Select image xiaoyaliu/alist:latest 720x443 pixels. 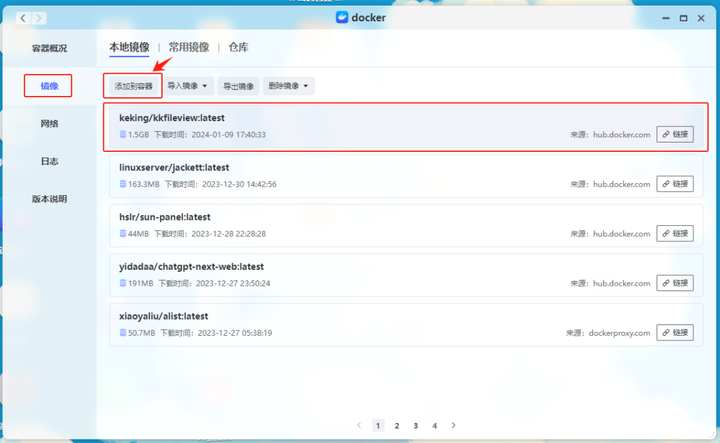tap(406, 325)
